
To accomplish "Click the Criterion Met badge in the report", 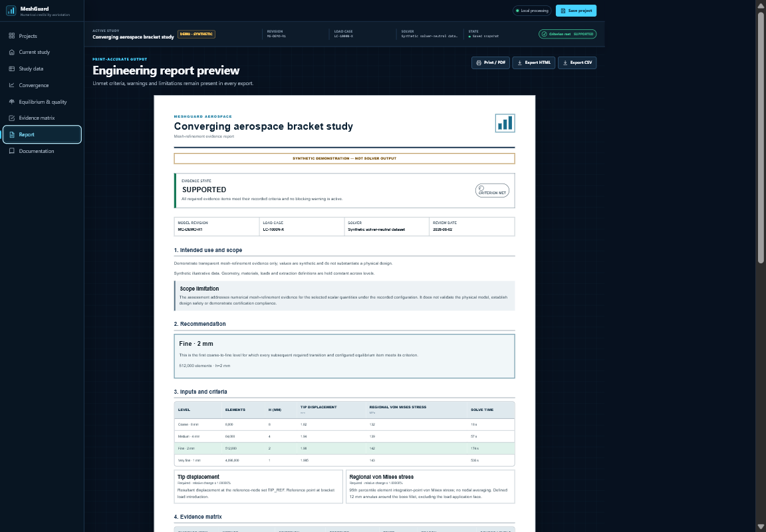I will [492, 191].
